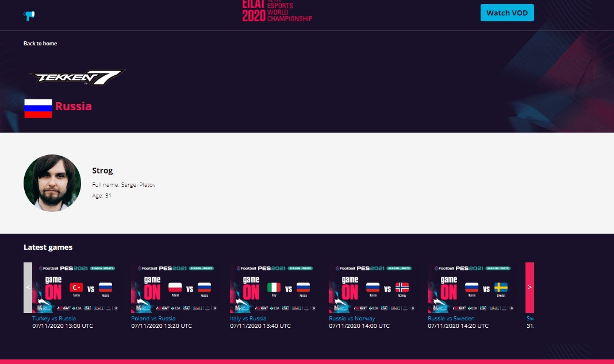Select the Russia country name heading

tap(73, 106)
